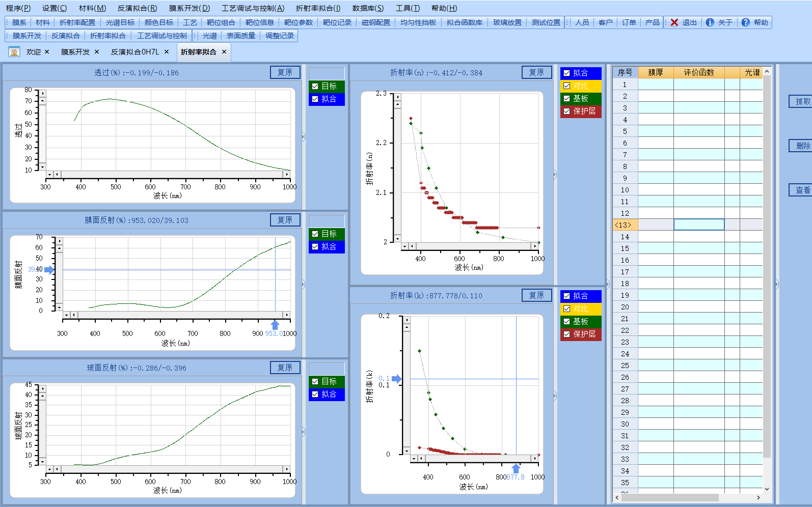Image resolution: width=812 pixels, height=507 pixels.
Task: Close the 反演拟合0H7L tab
Action: 167,52
